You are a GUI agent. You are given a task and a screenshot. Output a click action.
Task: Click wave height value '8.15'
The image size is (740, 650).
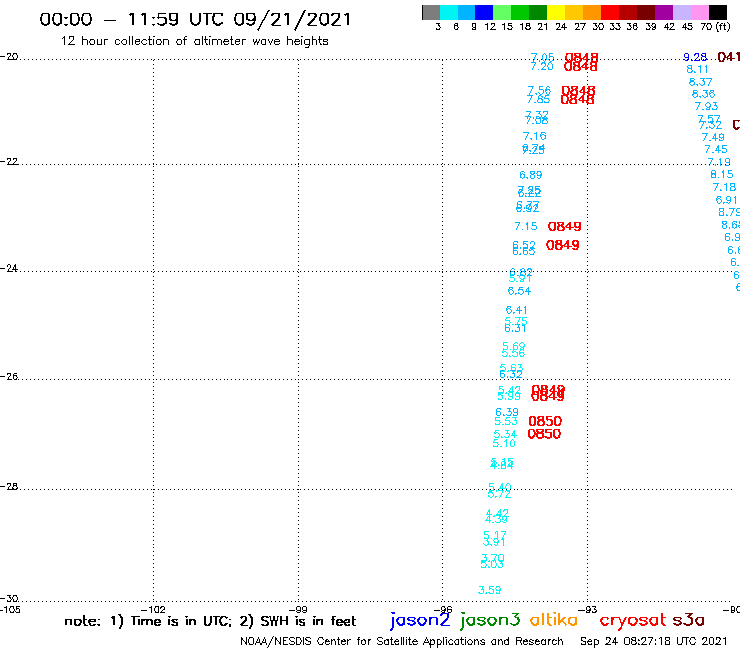click(722, 175)
